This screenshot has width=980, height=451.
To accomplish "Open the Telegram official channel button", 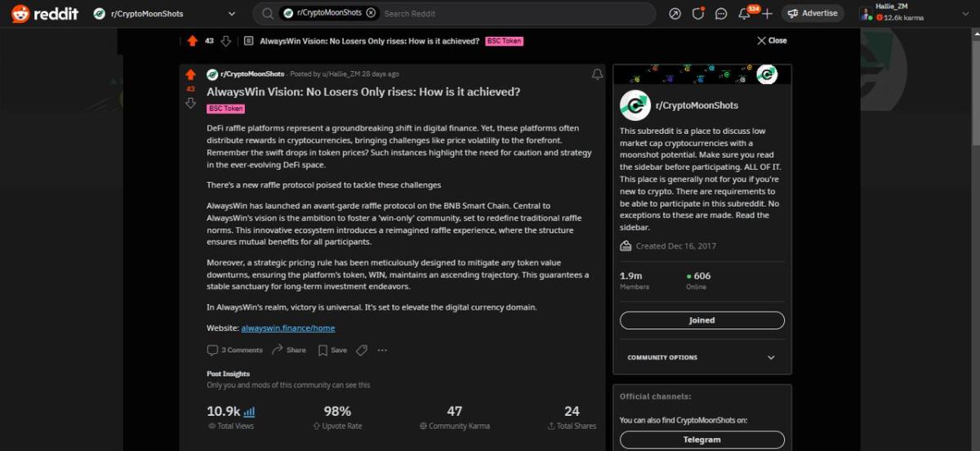I will pyautogui.click(x=702, y=440).
